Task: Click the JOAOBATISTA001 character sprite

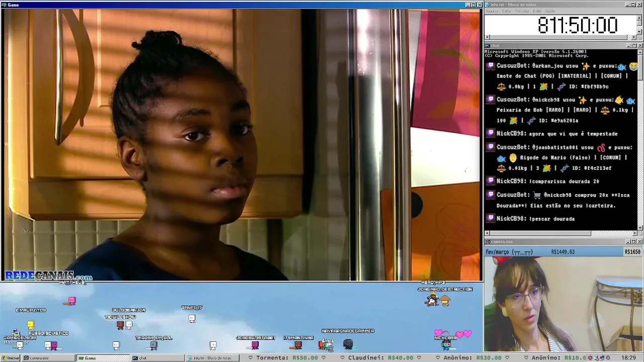Action: click(255, 345)
